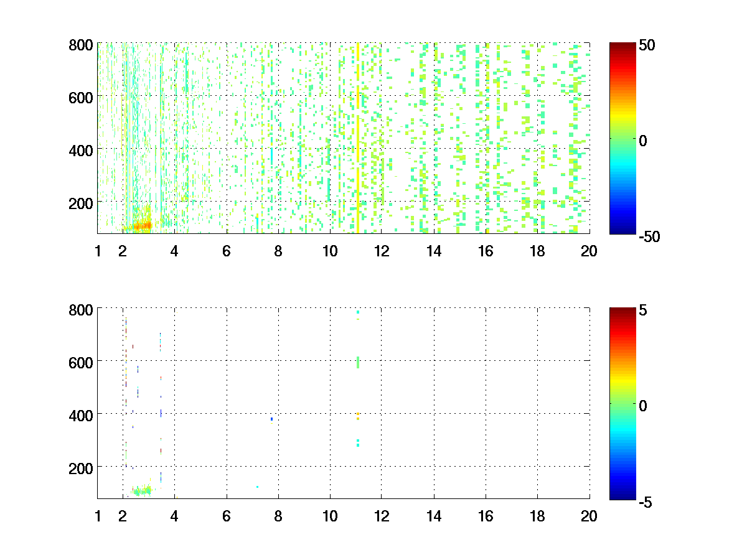
Task: Click x-axis tick '8' under the top plot
Action: tap(278, 251)
